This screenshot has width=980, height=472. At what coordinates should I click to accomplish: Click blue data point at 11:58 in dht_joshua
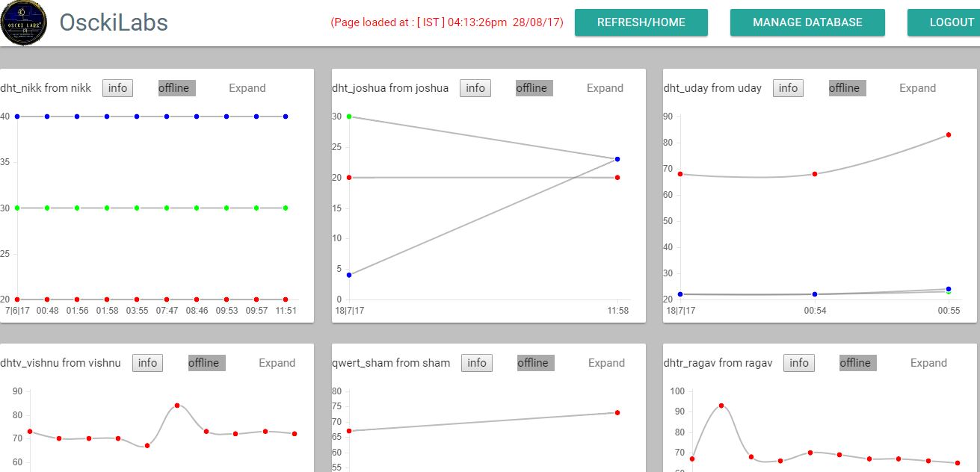(x=617, y=159)
